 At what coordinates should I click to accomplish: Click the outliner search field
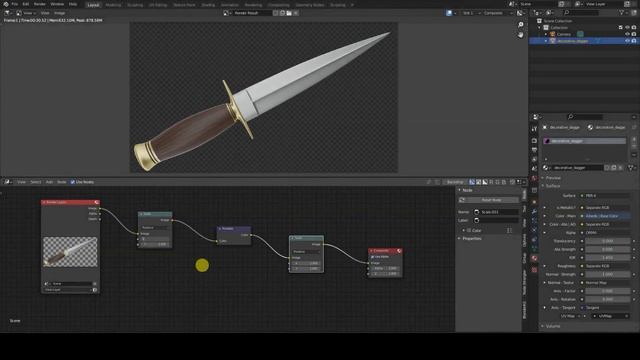click(582, 13)
